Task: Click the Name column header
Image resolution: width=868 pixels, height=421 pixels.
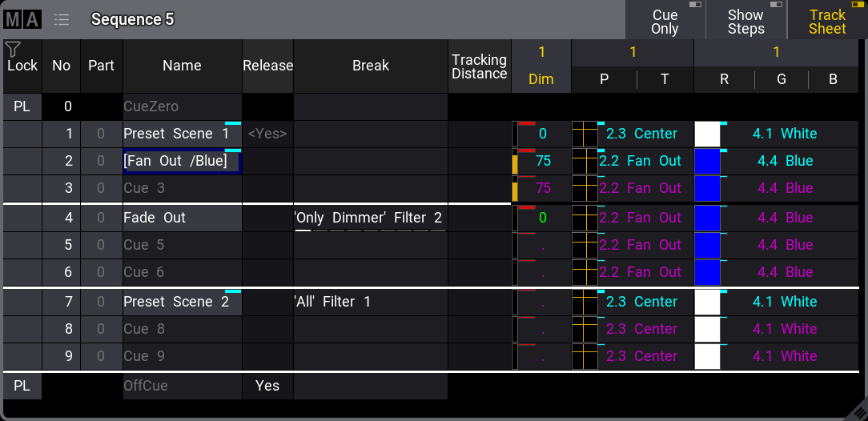Action: tap(182, 66)
